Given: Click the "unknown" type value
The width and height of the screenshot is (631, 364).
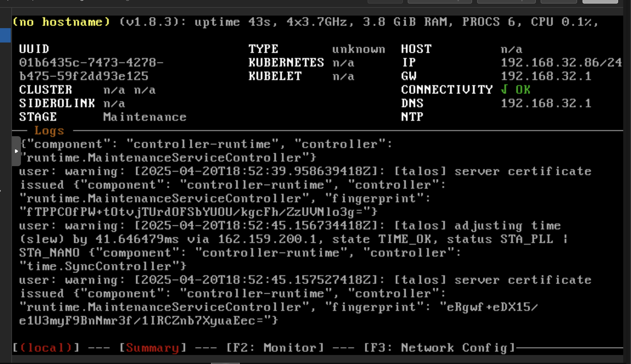Looking at the screenshot, I should (x=359, y=49).
